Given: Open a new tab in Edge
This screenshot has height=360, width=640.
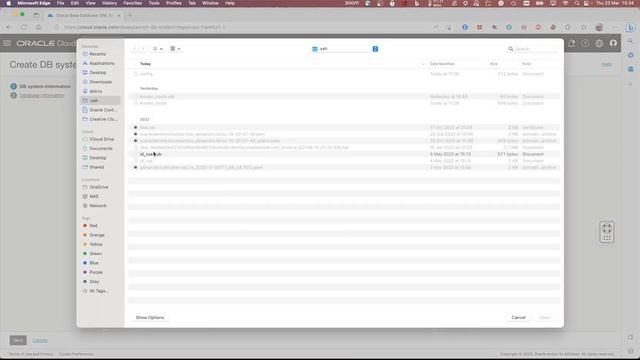Looking at the screenshot, I should [x=130, y=16].
